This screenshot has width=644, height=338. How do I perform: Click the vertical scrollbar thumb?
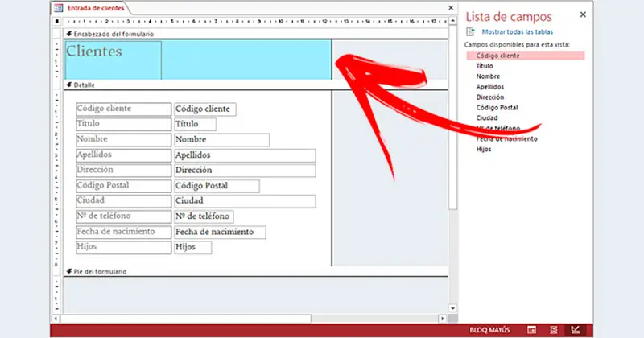[x=452, y=117]
